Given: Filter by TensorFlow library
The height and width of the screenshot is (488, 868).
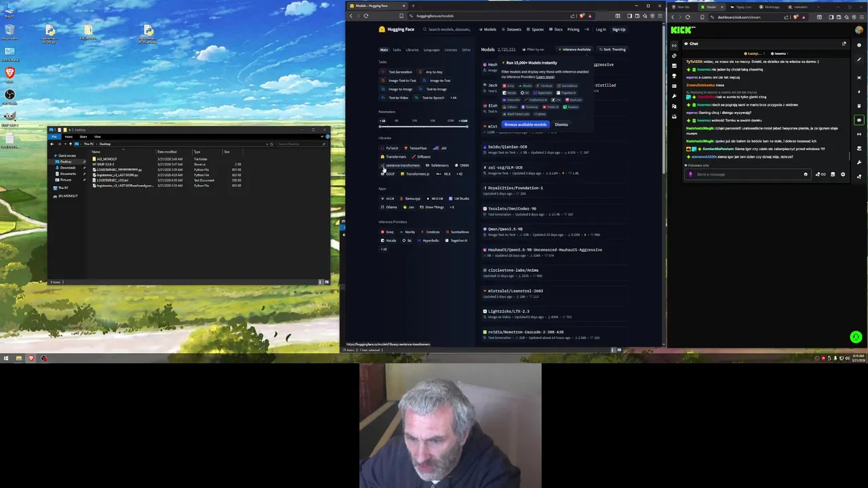Looking at the screenshot, I should pyautogui.click(x=415, y=148).
